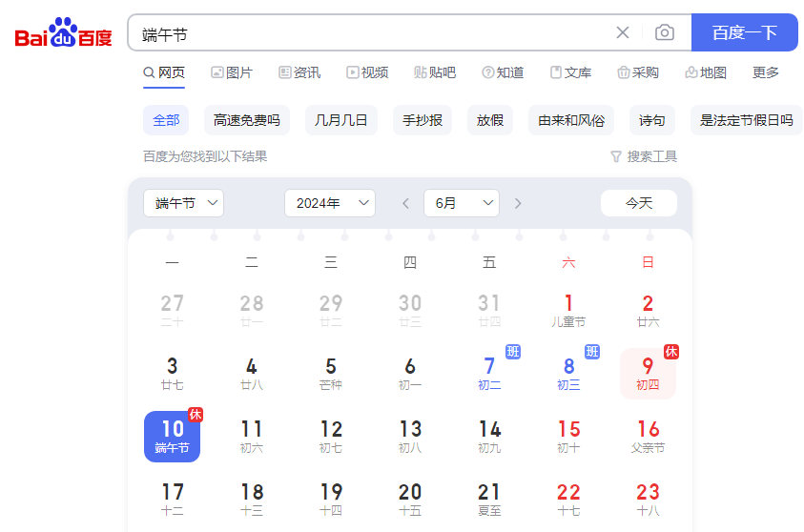Open 搜索工具 filter
Viewport: 804px width, 532px height.
tap(644, 156)
